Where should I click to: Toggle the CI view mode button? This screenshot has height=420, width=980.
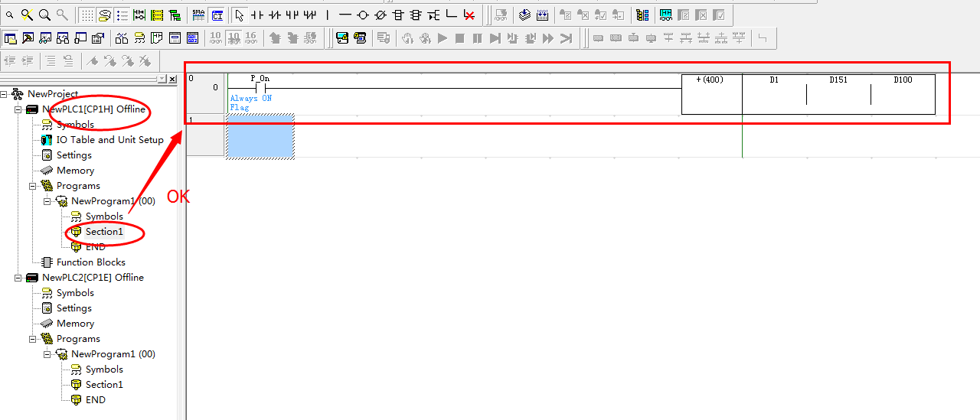click(217, 15)
